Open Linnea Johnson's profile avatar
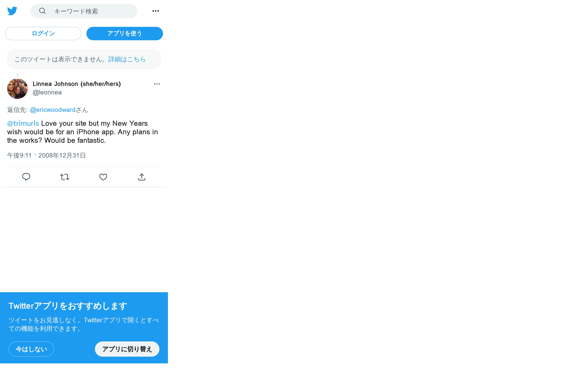 (17, 88)
